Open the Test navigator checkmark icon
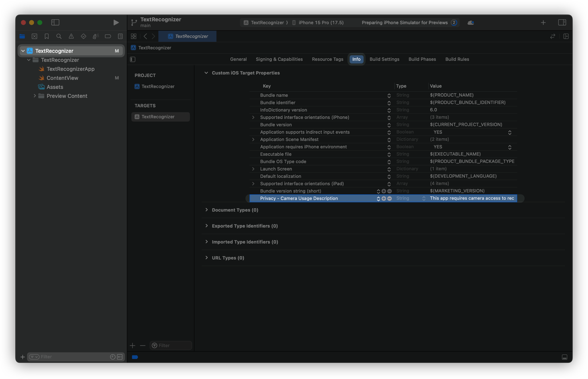588x379 pixels. point(83,36)
